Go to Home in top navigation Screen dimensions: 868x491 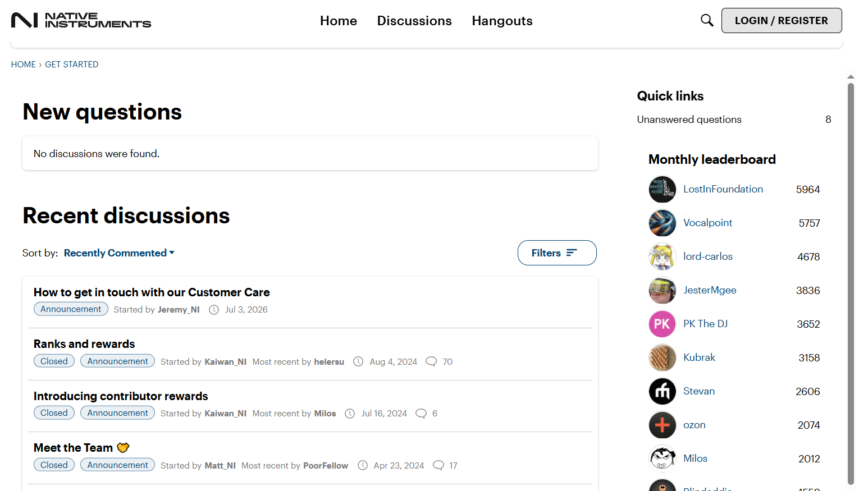(x=339, y=21)
